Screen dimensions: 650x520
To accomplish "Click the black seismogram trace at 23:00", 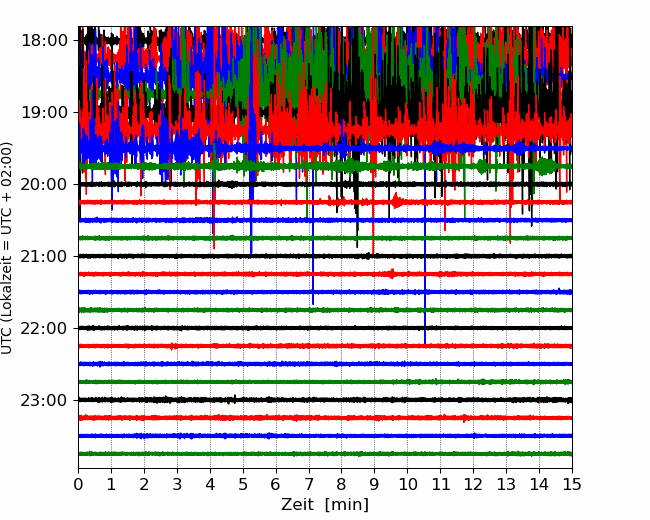I will click(325, 400).
